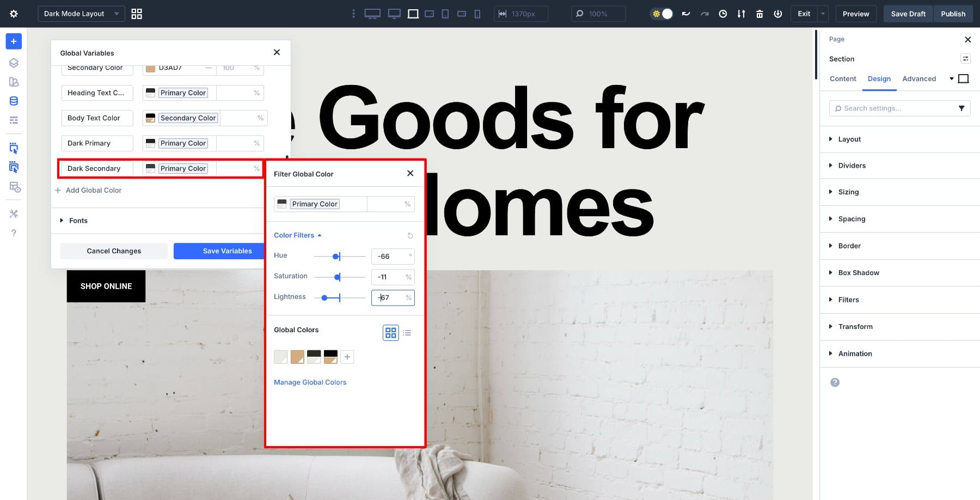Screen dimensions: 980x500
Task: Click the Section panel options icon
Action: click(965, 59)
